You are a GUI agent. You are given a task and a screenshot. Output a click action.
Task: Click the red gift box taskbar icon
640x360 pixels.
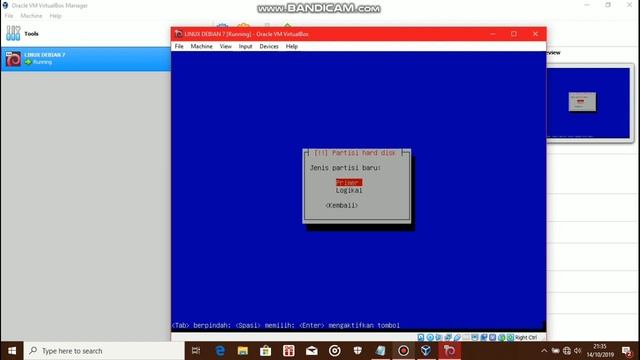[x=289, y=351]
